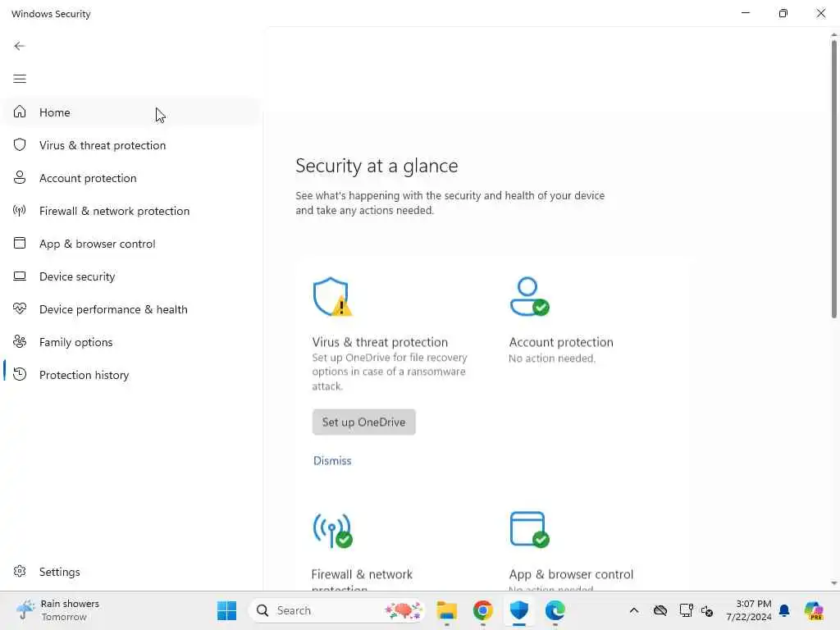Viewport: 840px width, 630px height.
Task: Open the App & browser control tile icon
Action: click(x=529, y=530)
